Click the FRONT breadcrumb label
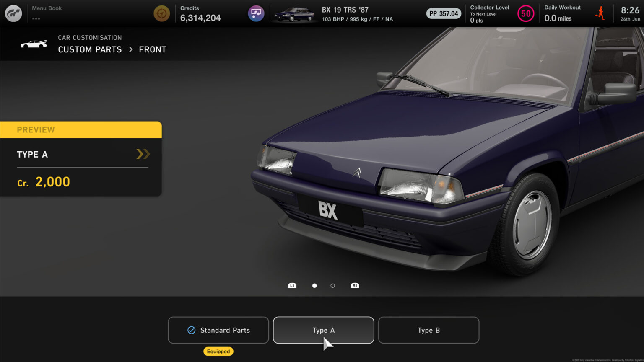The image size is (644, 362). tap(153, 49)
